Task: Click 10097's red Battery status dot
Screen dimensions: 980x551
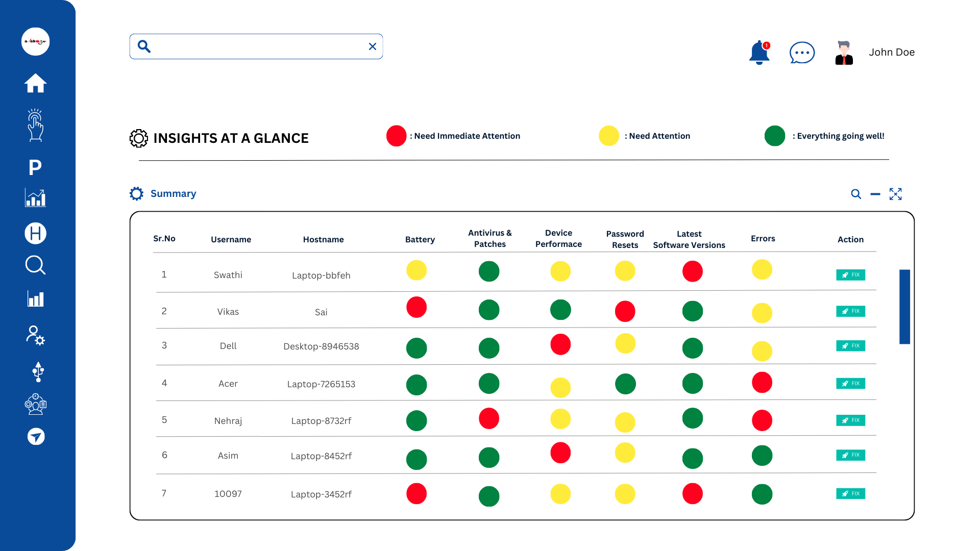Action: click(416, 494)
